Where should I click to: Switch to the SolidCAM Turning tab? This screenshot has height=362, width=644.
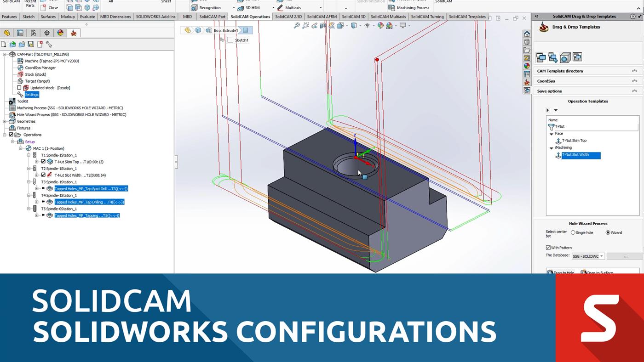[427, 17]
